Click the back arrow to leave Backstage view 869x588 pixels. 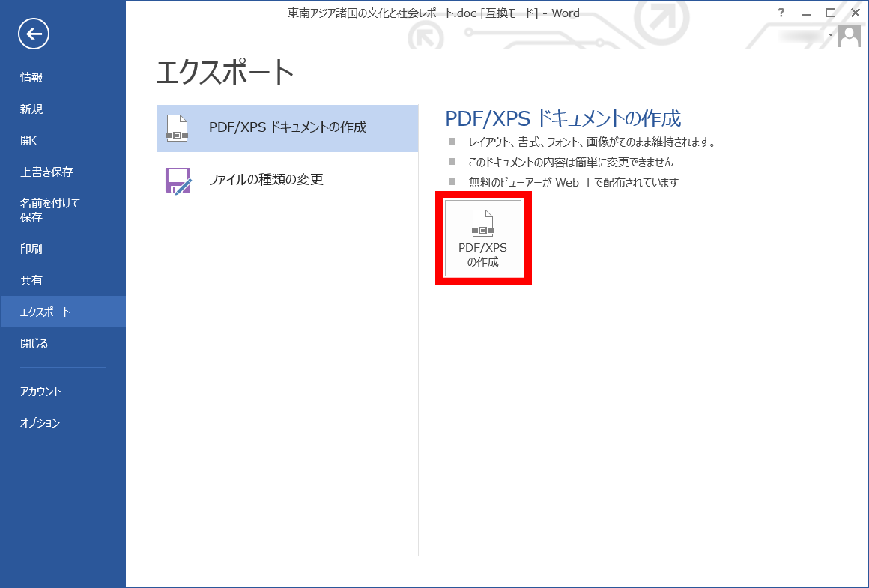pos(32,34)
